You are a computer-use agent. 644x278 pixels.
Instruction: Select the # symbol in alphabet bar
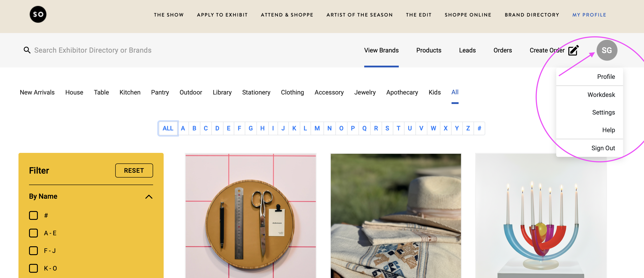479,128
